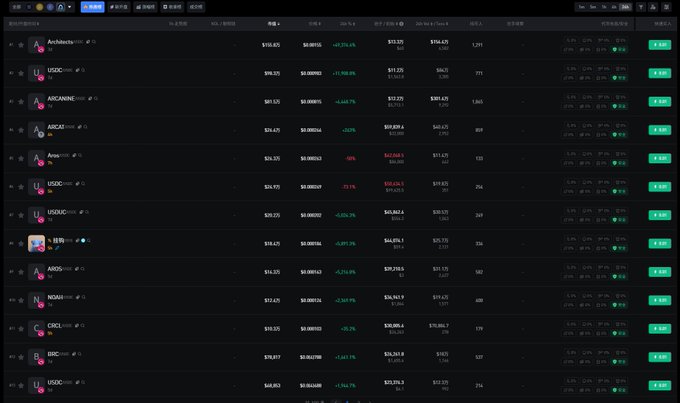Sort by 24h % change column
Image resolution: width=680 pixels, height=403 pixels.
coord(347,24)
